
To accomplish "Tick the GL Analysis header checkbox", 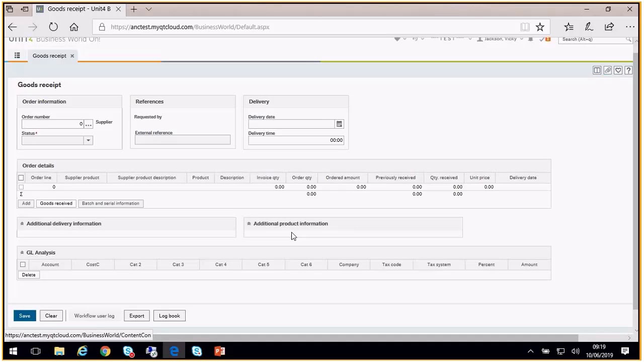I will tap(23, 264).
